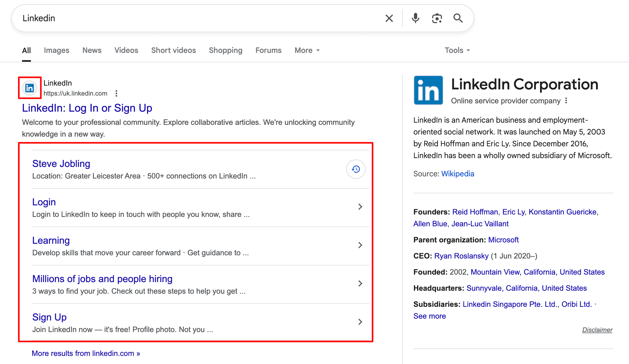Screen dimensions: 629x364
Task: Click the https://uk.linkedin.com URL text
Action: (x=76, y=93)
